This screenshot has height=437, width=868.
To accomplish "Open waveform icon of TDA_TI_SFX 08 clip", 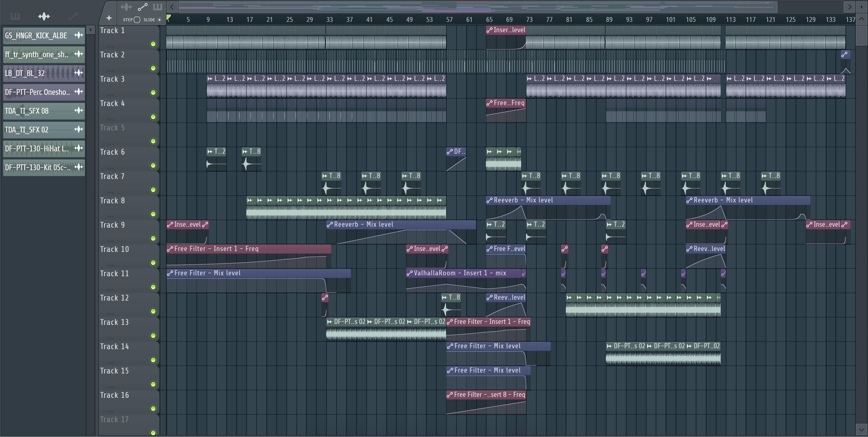I will (x=79, y=111).
